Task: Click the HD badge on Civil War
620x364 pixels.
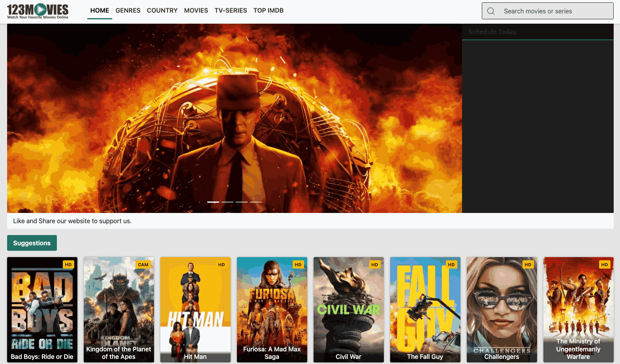Action: pyautogui.click(x=375, y=265)
